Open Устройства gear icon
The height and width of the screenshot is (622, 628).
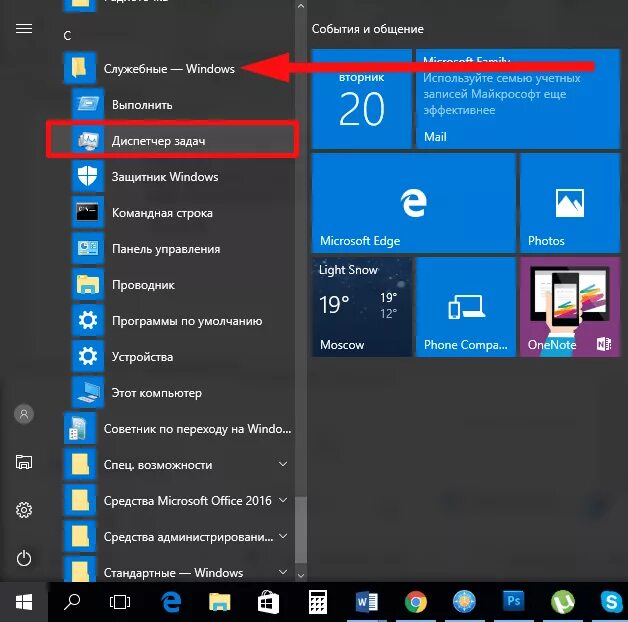click(87, 356)
